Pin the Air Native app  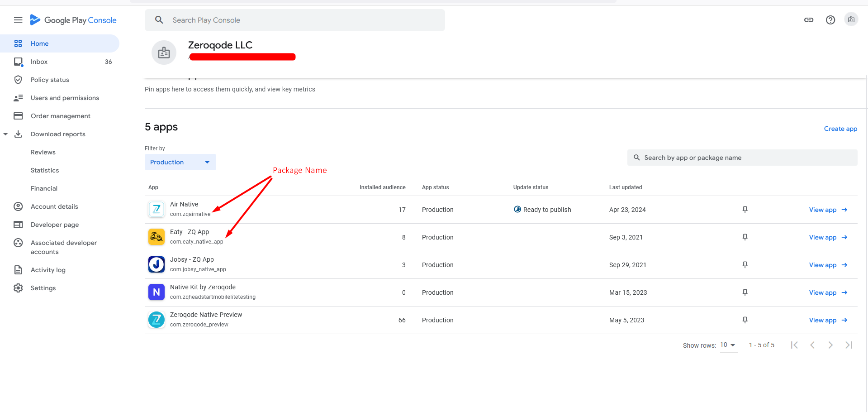[745, 210]
